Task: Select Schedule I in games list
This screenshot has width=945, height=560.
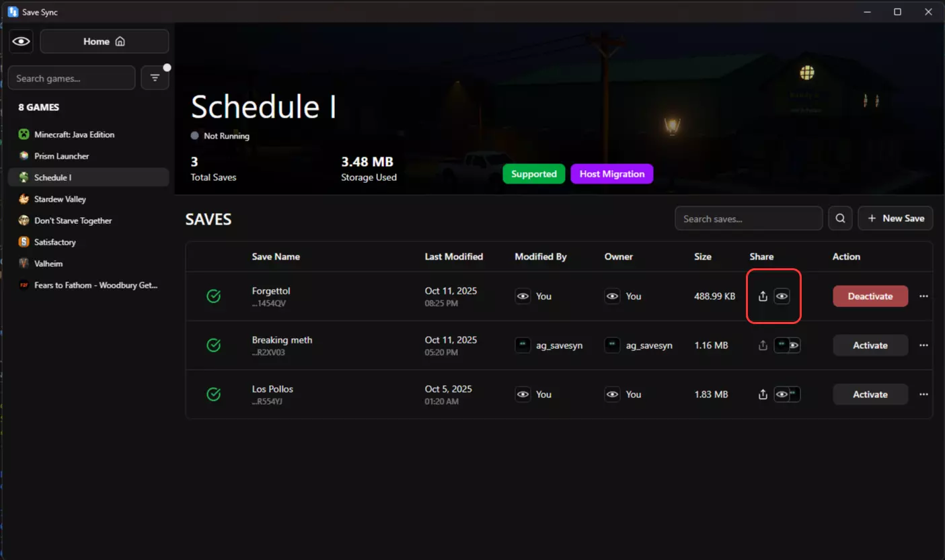Action: [88, 177]
